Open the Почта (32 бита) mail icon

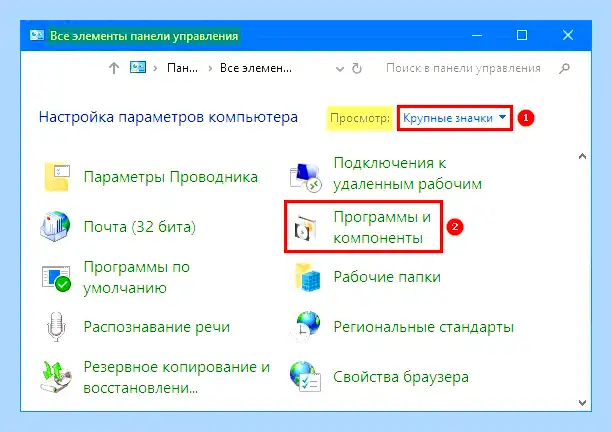click(x=55, y=227)
